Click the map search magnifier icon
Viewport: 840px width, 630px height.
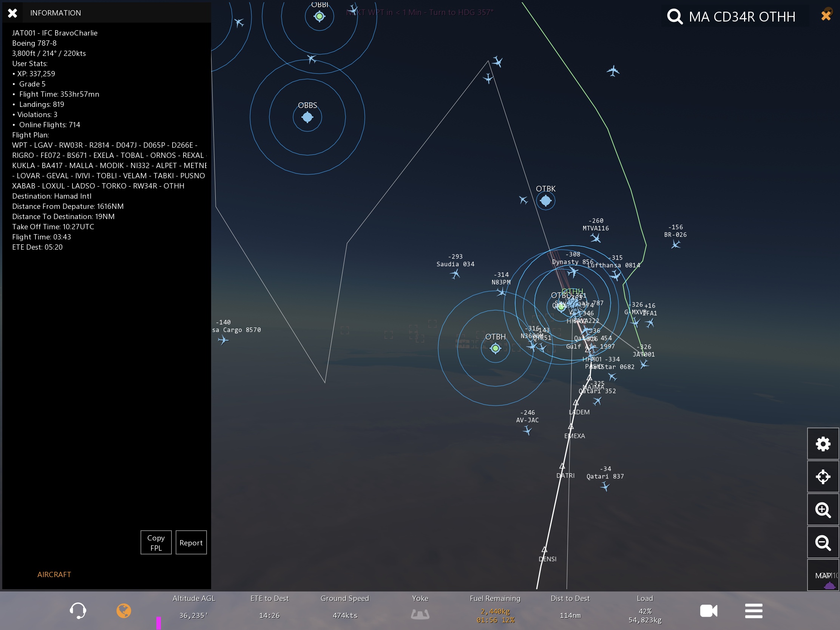[x=675, y=17]
